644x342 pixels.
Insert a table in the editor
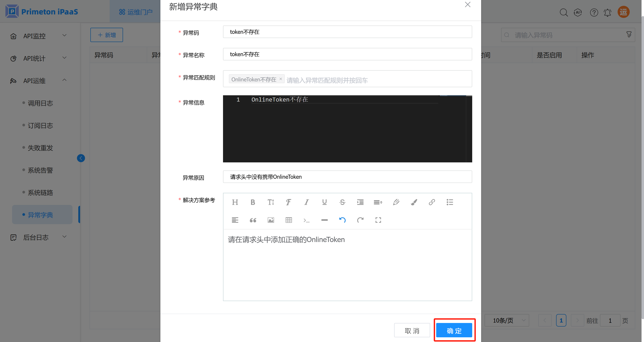(289, 220)
